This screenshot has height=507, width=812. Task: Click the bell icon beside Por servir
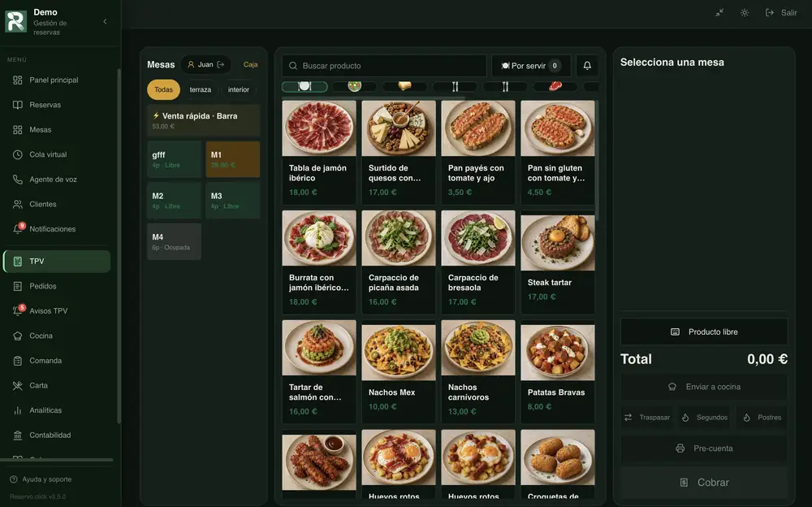587,66
